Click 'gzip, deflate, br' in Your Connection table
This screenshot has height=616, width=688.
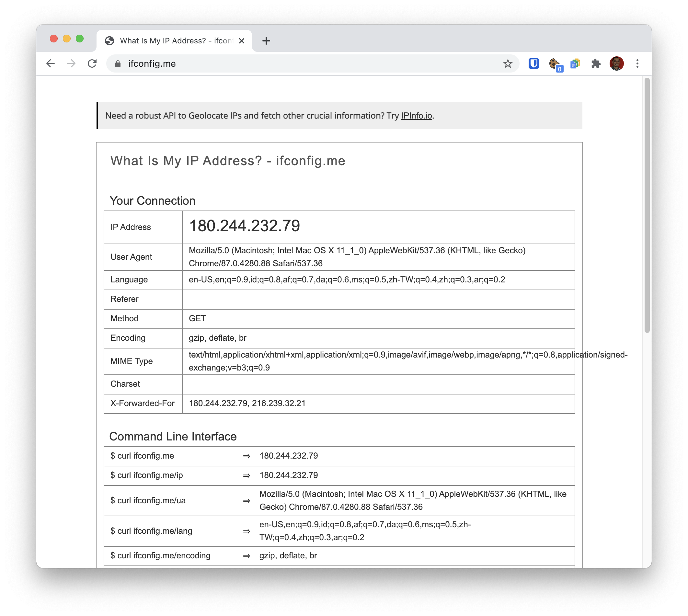(217, 338)
